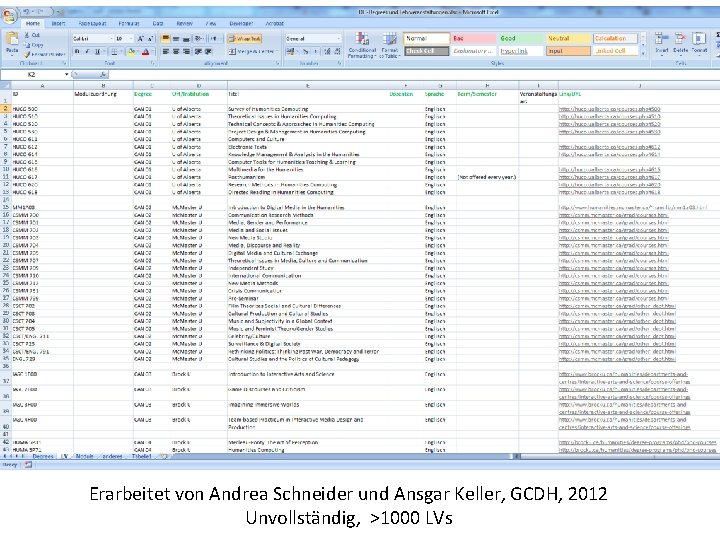Toggle middle vertical alignment
This screenshot has height=540, width=720.
176,39
